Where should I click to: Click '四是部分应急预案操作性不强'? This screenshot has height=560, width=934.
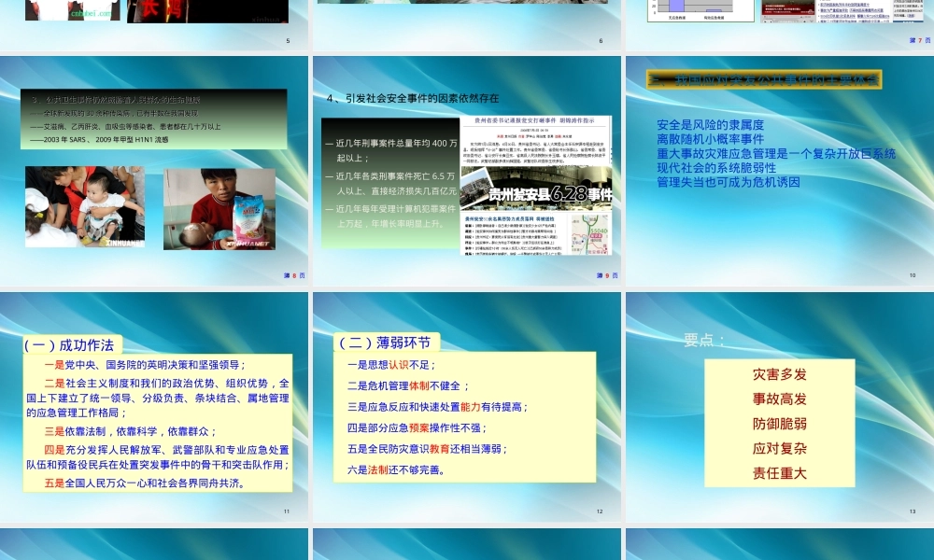pos(417,427)
